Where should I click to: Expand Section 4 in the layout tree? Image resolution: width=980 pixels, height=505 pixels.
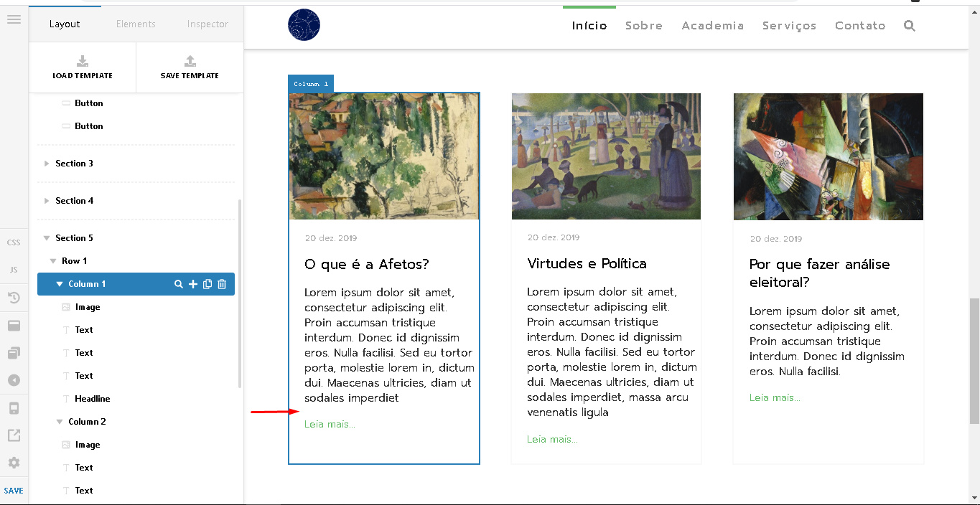coord(47,201)
